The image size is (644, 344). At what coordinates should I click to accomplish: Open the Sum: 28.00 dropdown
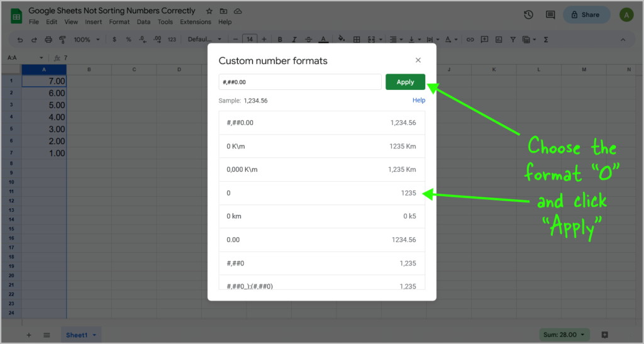tap(563, 335)
